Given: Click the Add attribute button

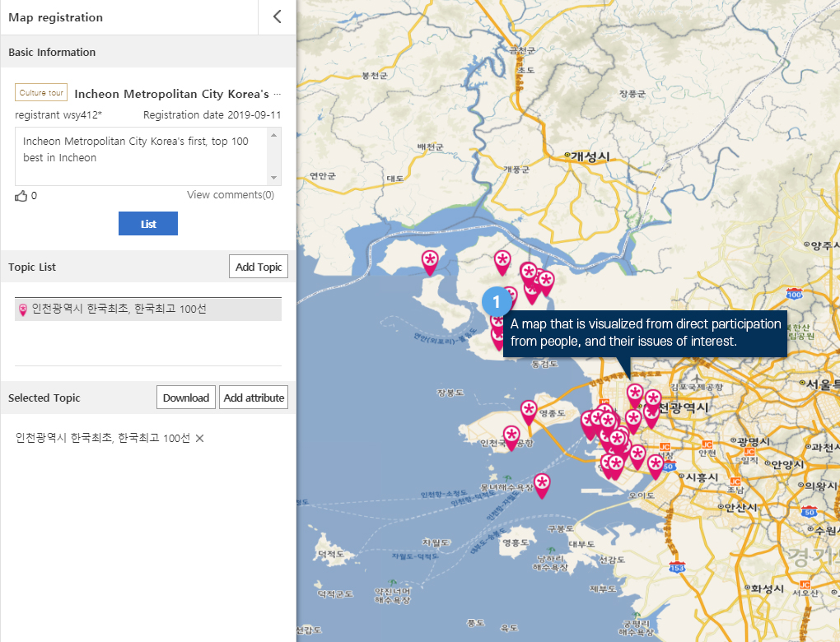Looking at the screenshot, I should point(254,398).
